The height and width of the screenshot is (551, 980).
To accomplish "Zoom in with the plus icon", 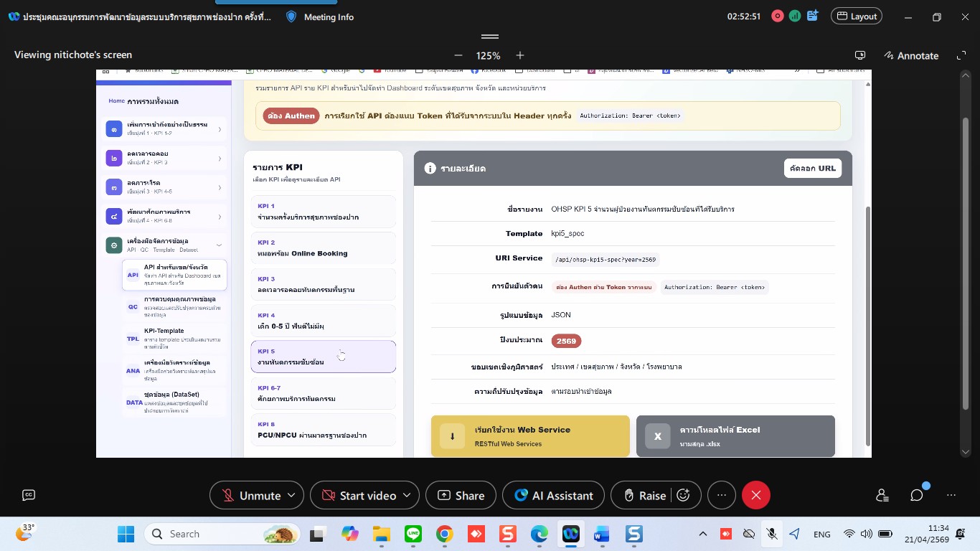I will tap(520, 55).
